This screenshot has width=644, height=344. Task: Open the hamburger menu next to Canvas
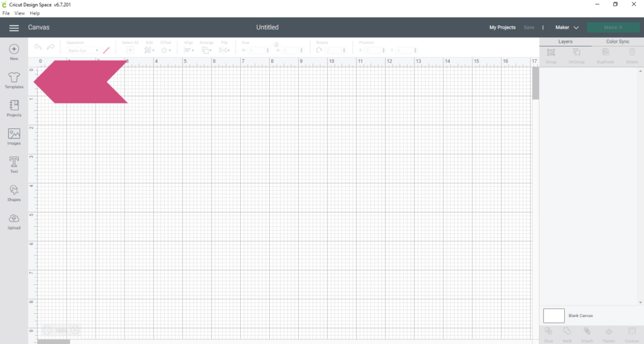14,28
